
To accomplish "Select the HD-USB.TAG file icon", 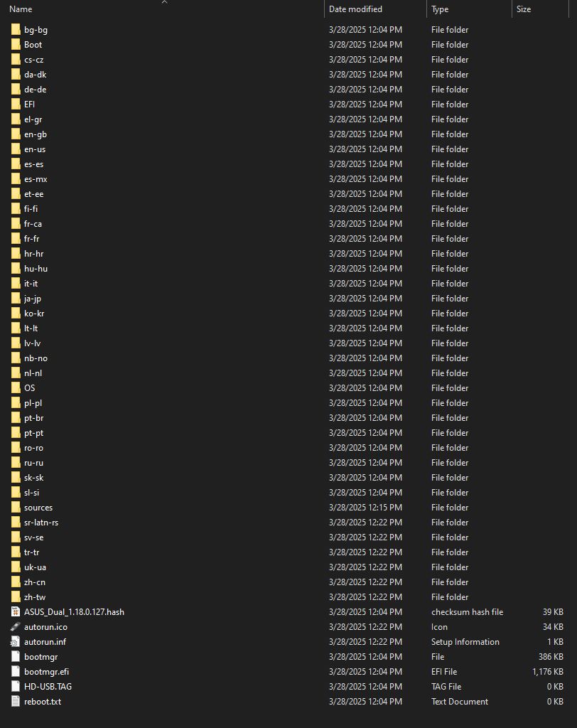I will 16,687.
